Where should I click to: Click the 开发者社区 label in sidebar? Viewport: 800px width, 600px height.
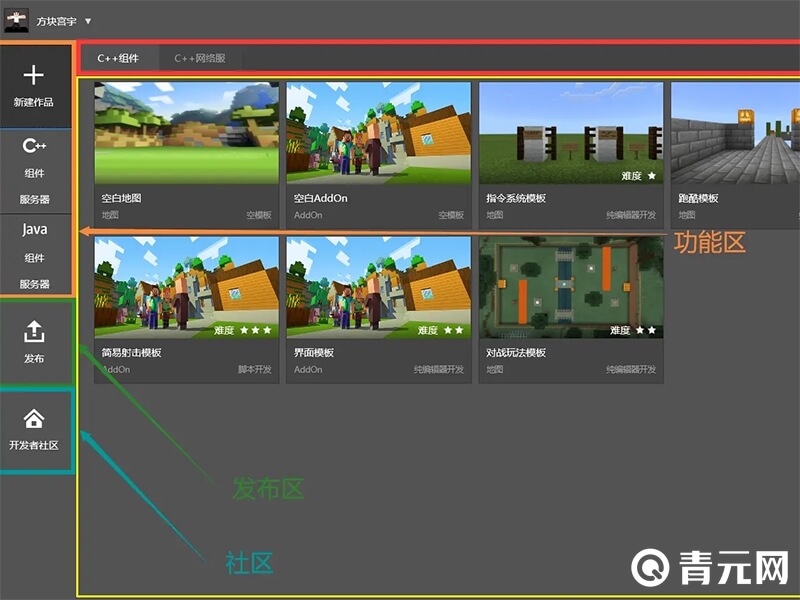point(34,445)
